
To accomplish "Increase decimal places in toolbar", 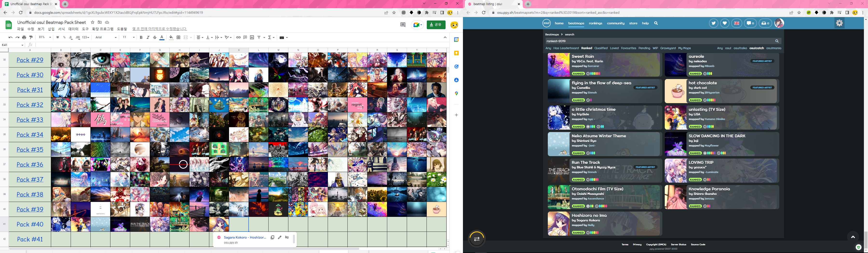I will (x=78, y=37).
